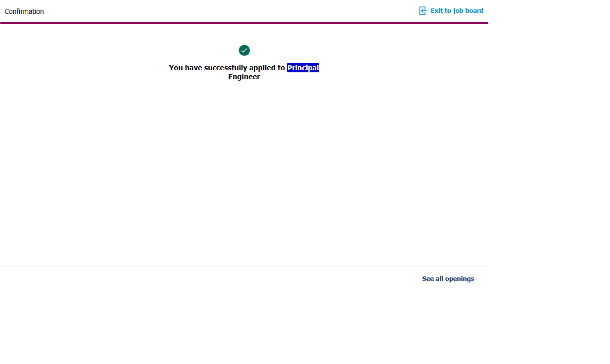The image size is (610, 364).
Task: Open the "See all openings" link
Action: (448, 279)
